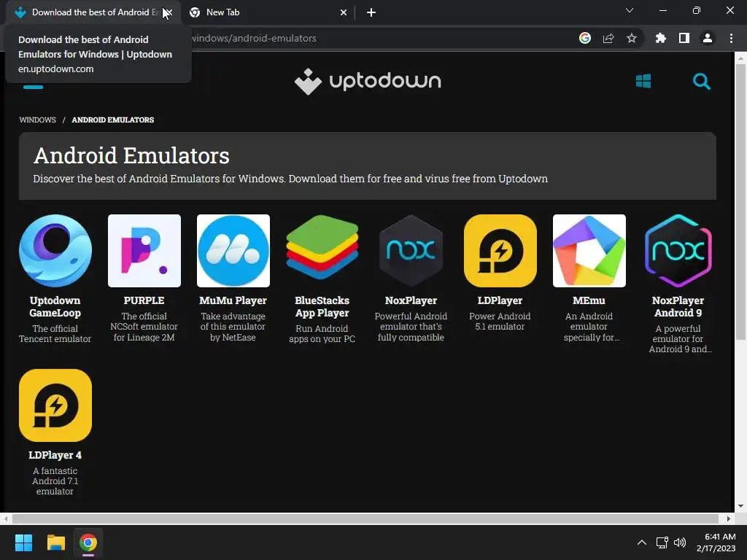Screen dimensions: 747x560
Task: Click the horizontal page scrollbar thumb
Action: coord(365,518)
